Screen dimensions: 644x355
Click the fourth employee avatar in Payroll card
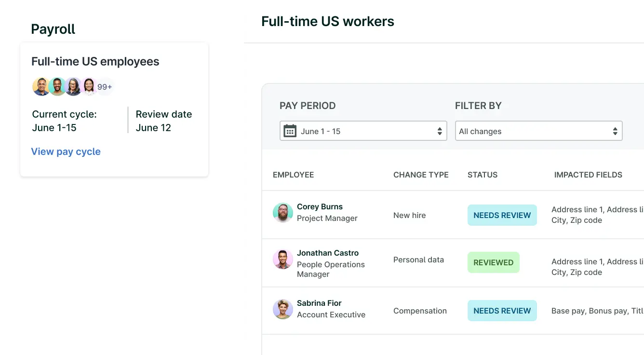89,87
